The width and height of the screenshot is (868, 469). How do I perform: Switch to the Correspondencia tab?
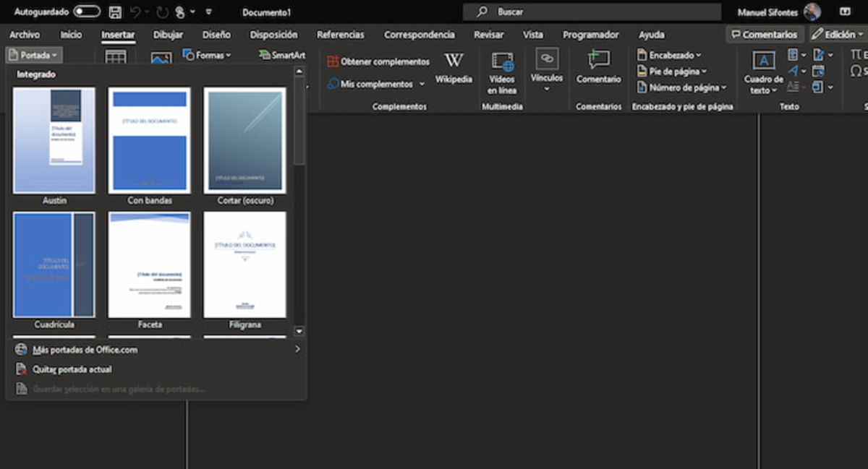(420, 34)
